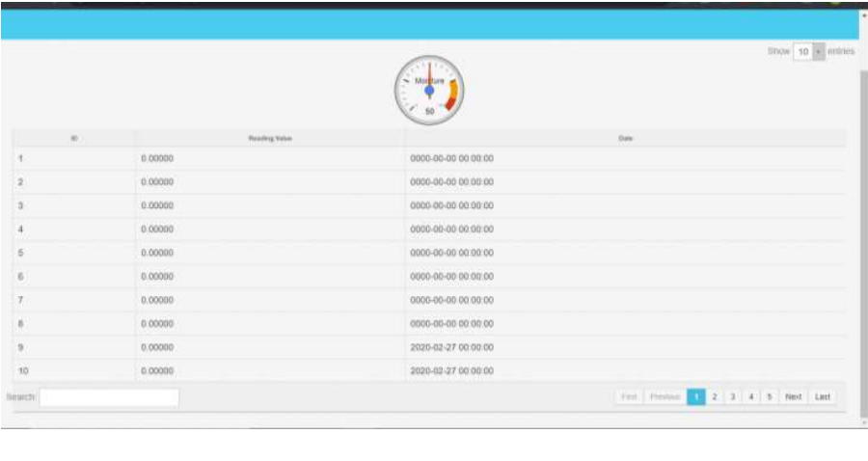The width and height of the screenshot is (868, 461).
Task: Sort by Reading Value column header
Action: pos(270,139)
